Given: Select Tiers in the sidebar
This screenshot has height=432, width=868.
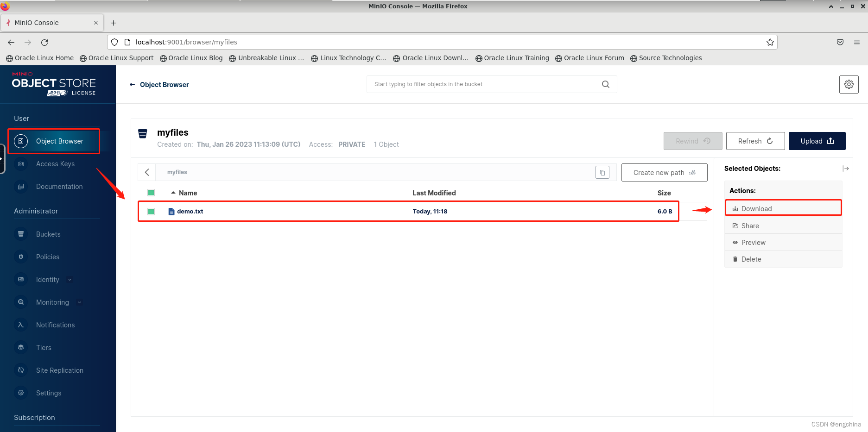Looking at the screenshot, I should tap(44, 348).
